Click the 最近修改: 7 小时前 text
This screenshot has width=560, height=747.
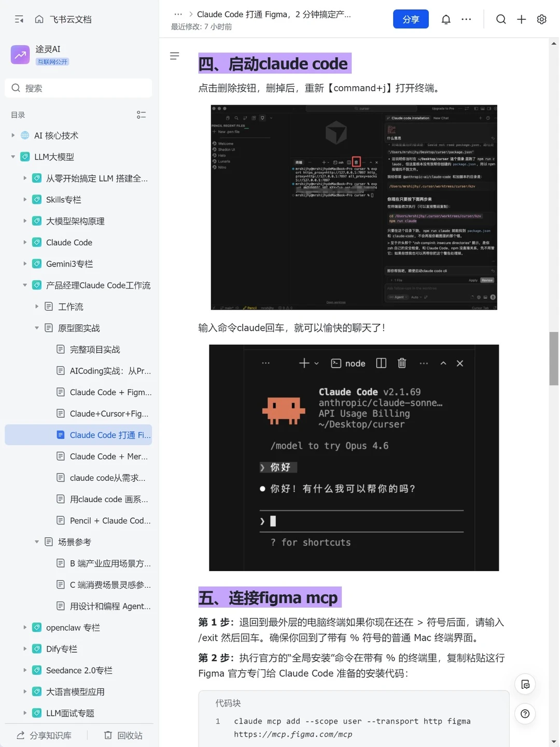pyautogui.click(x=201, y=27)
